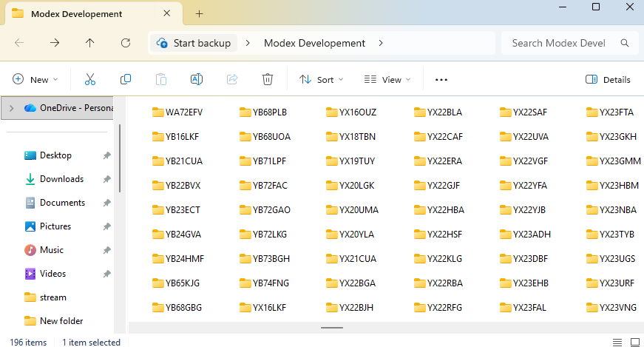This screenshot has height=347, width=644.
Task: Click the Cut scissors icon
Action: [x=90, y=79]
